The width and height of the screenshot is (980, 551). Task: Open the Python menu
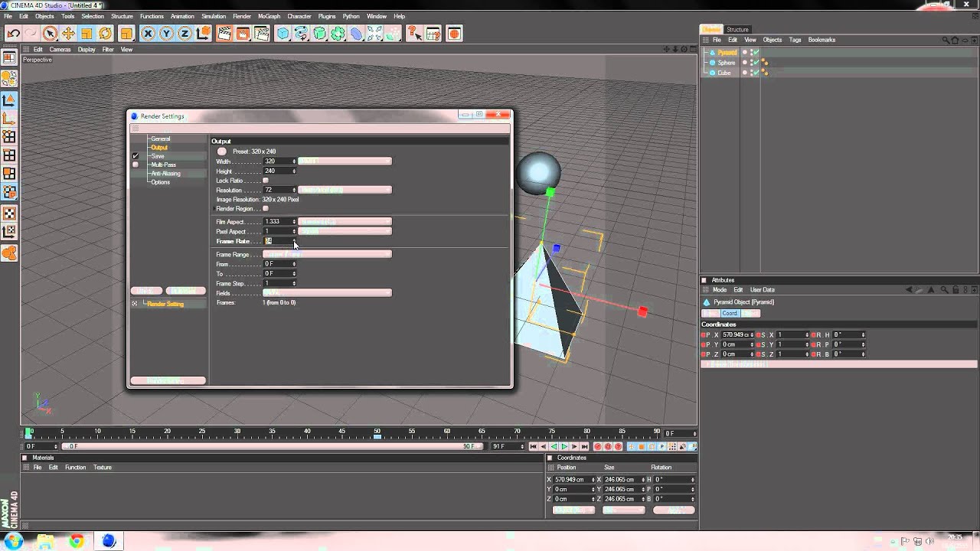351,16
